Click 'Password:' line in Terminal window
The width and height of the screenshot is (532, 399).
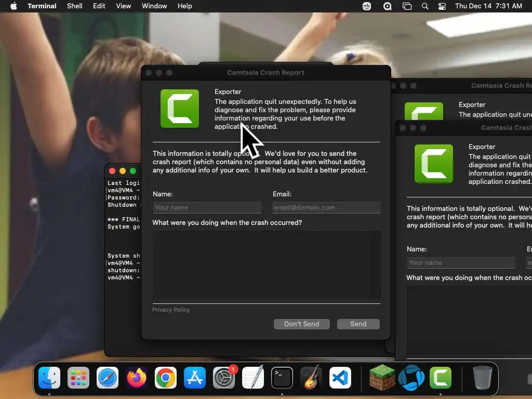[x=124, y=197]
